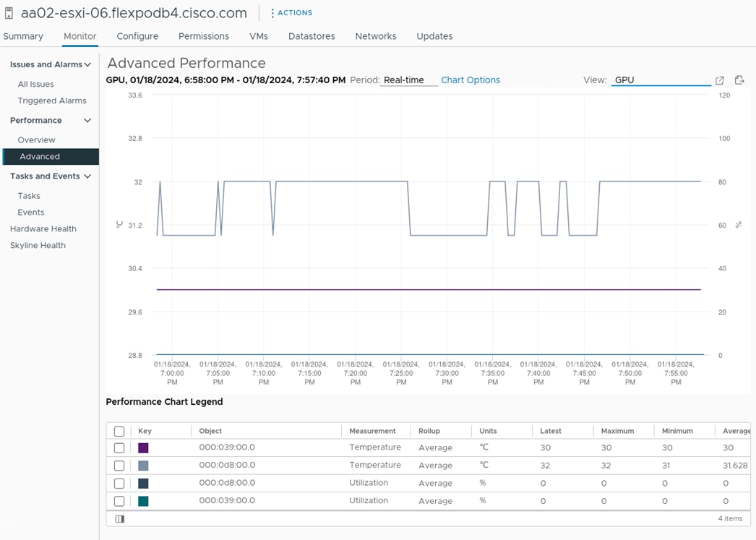756x540 pixels.
Task: Click the '4 items' count text
Action: click(x=730, y=519)
